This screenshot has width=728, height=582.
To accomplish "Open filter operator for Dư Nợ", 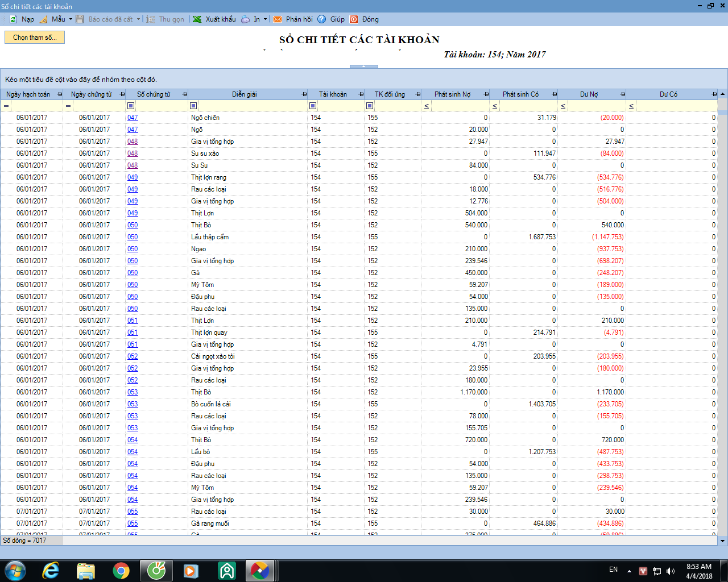I will coord(563,106).
